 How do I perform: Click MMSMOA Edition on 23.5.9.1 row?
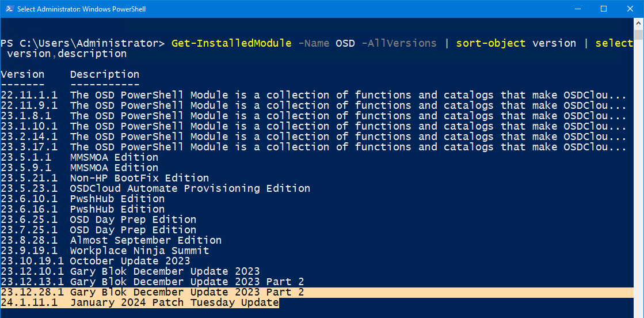[114, 168]
